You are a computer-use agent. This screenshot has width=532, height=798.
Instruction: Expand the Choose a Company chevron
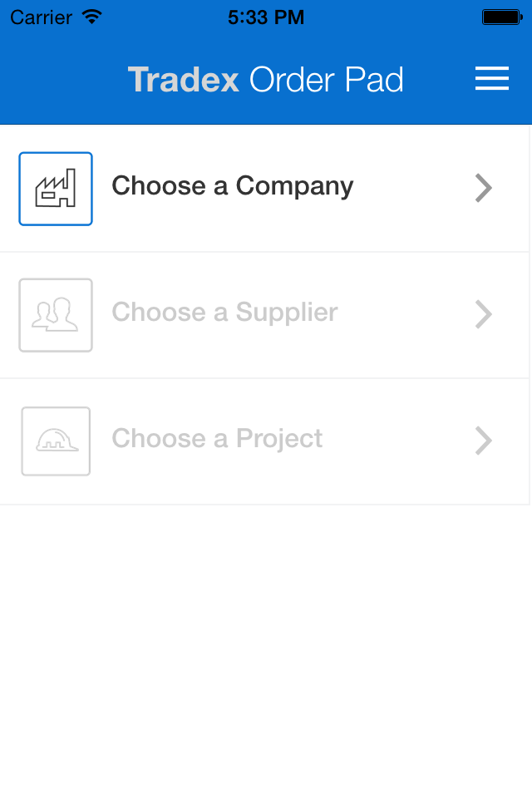pos(484,188)
